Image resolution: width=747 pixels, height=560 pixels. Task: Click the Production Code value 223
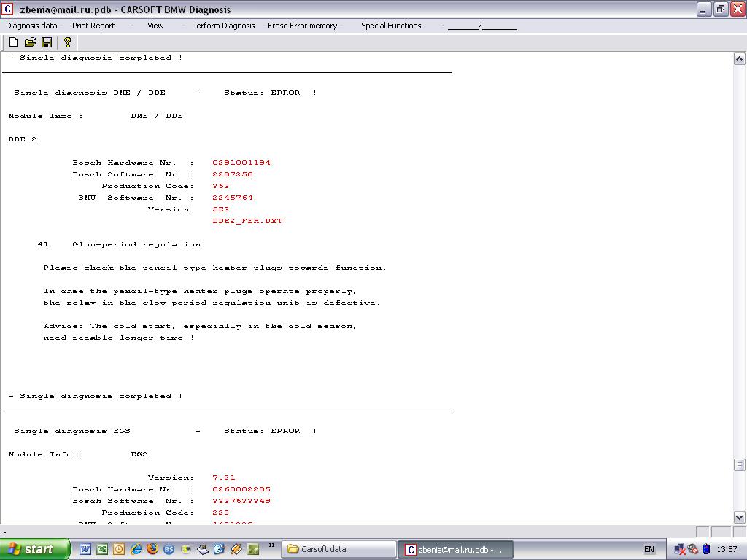pos(220,513)
